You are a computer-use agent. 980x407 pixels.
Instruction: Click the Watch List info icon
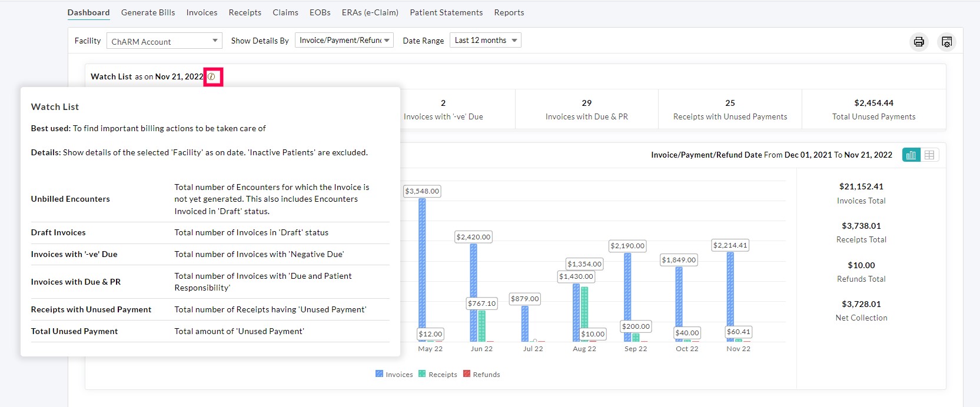211,77
